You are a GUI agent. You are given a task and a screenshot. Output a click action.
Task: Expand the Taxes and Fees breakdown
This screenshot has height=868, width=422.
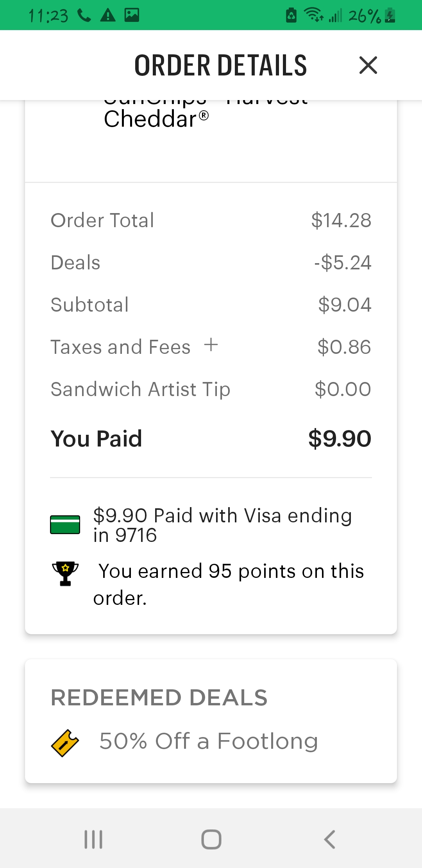coord(211,345)
